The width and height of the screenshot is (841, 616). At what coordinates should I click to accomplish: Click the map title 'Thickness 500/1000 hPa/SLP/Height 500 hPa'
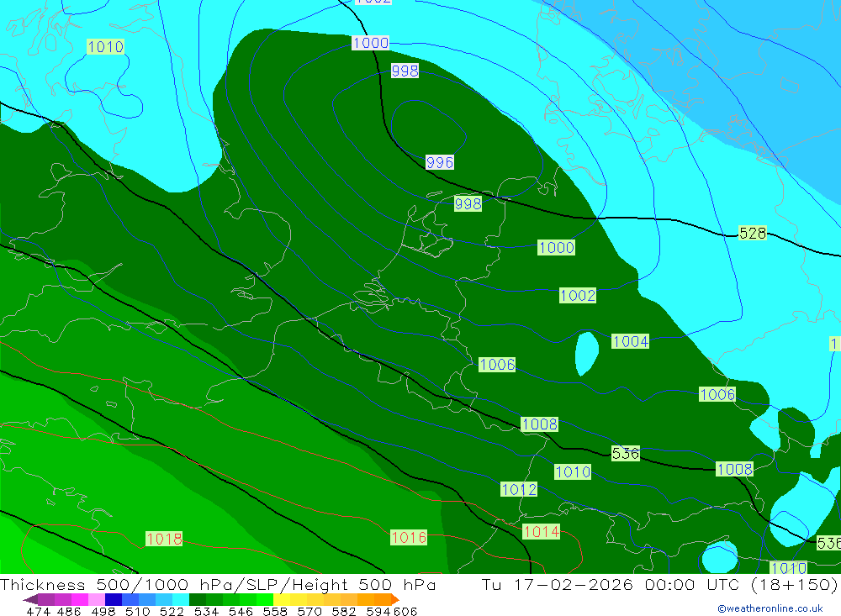pos(218,584)
